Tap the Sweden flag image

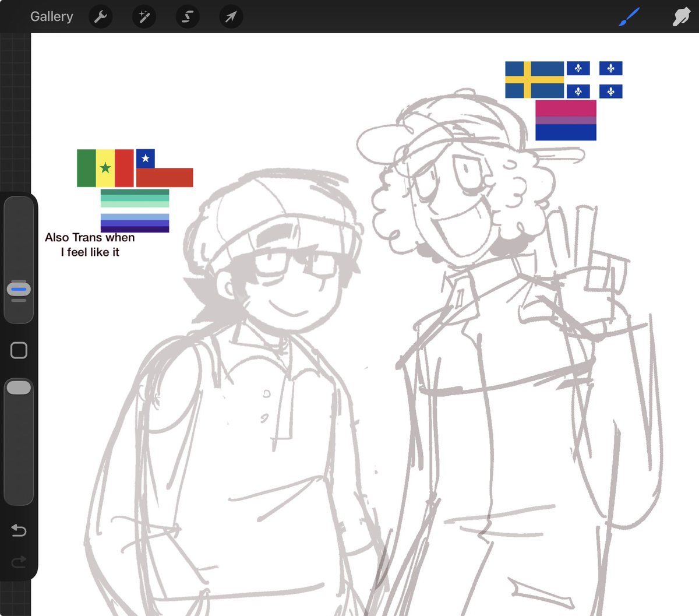click(534, 79)
